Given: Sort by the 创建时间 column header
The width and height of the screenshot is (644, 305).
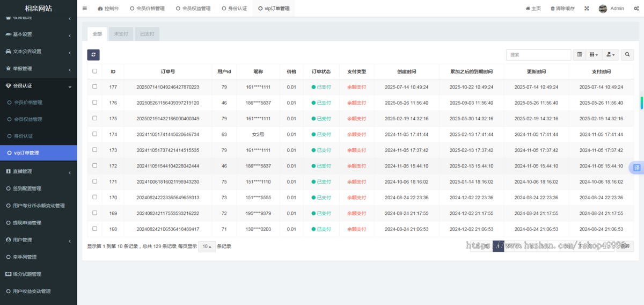Looking at the screenshot, I should tap(406, 71).
